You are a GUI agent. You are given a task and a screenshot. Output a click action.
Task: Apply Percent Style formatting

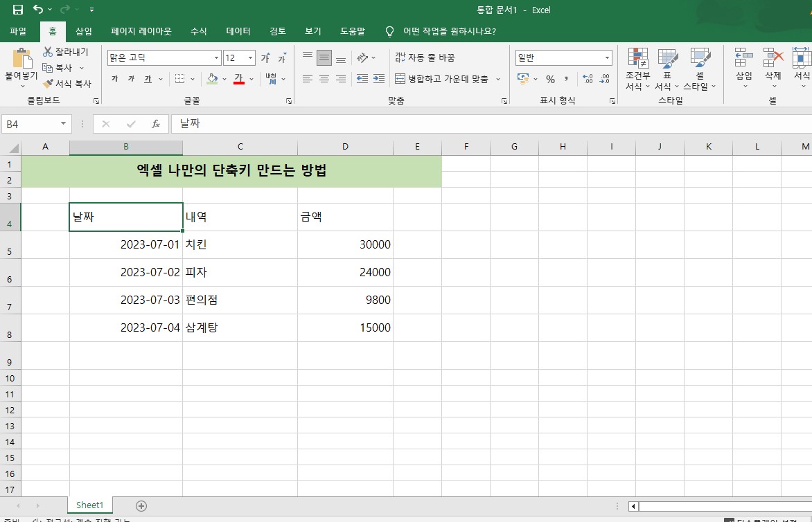click(x=549, y=80)
